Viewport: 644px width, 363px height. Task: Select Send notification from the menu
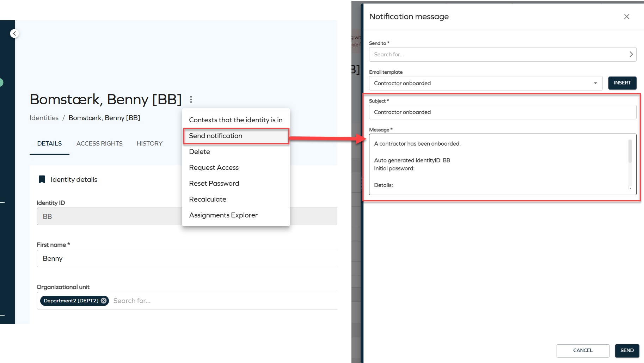[x=215, y=136]
